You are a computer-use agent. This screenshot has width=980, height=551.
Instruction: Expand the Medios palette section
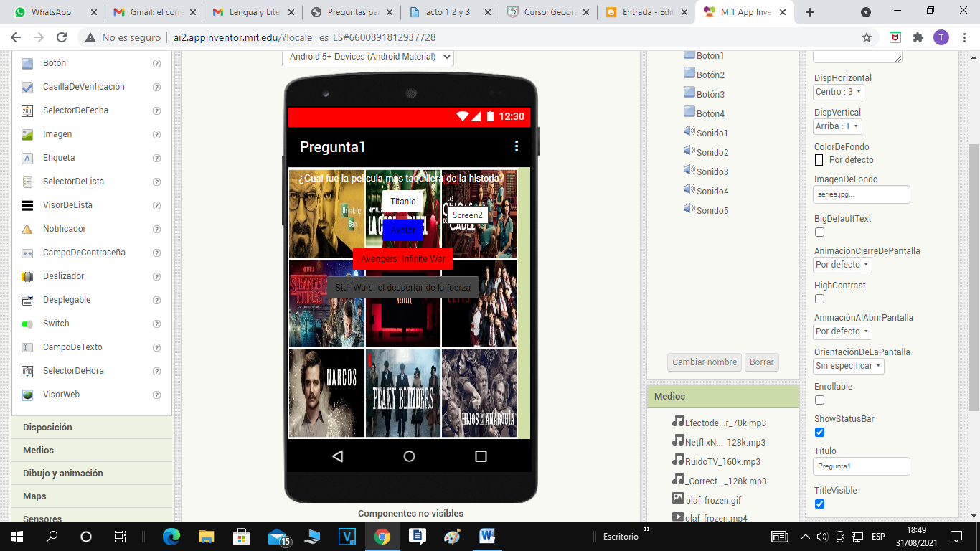click(92, 450)
